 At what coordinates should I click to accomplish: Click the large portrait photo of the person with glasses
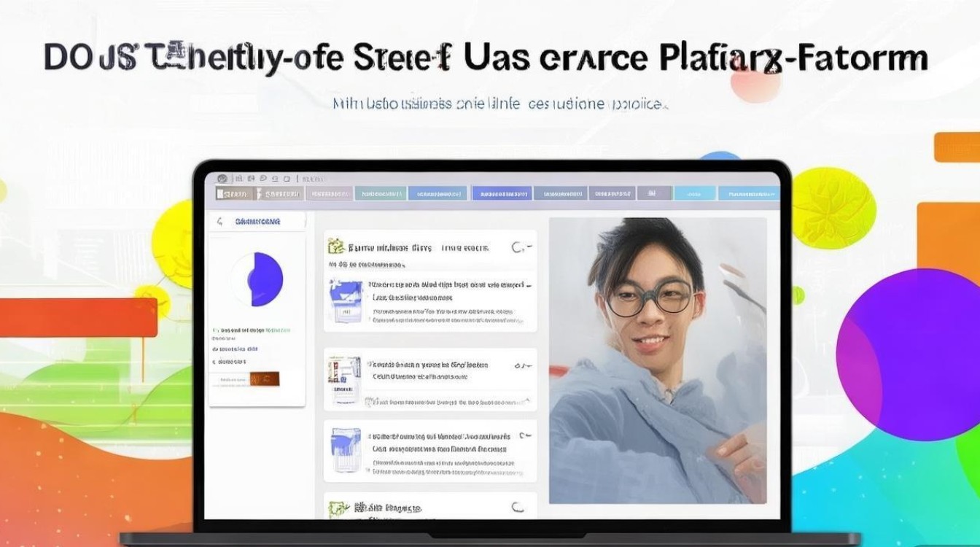point(658,360)
